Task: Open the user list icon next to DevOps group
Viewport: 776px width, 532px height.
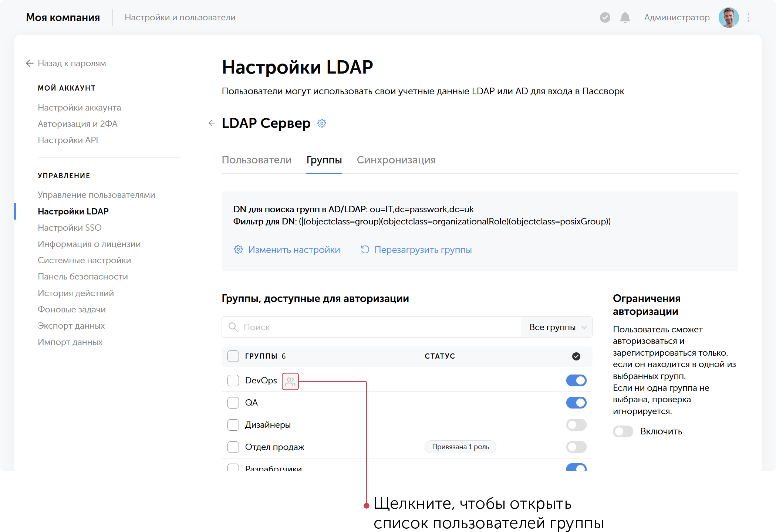Action: [x=290, y=381]
